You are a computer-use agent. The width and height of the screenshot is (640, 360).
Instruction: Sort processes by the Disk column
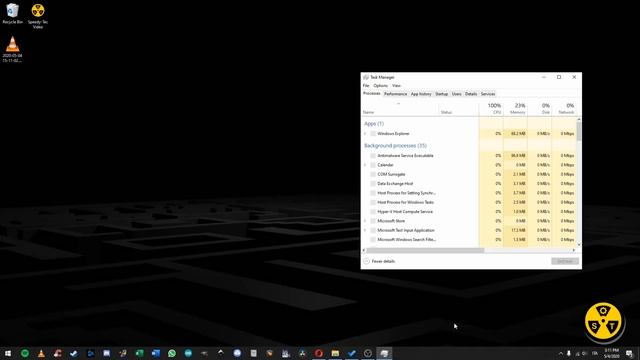coord(540,108)
